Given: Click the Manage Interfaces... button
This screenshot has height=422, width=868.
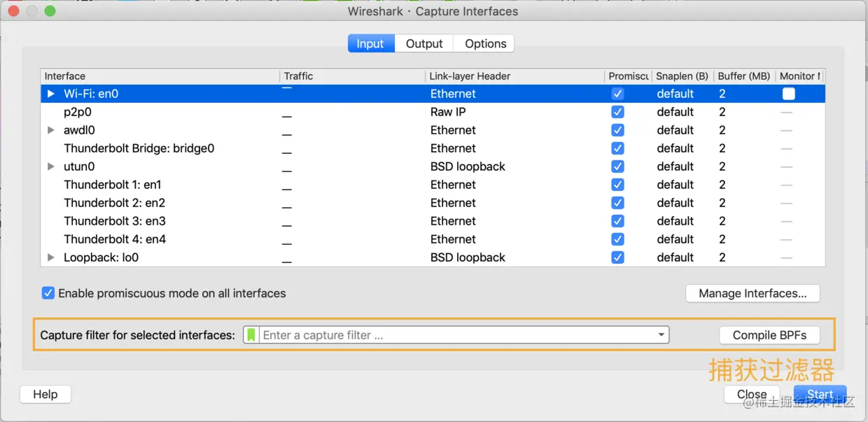Looking at the screenshot, I should coord(752,293).
